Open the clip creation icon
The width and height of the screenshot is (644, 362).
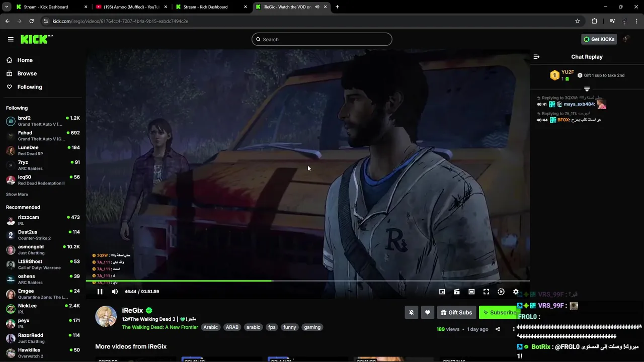click(x=457, y=292)
